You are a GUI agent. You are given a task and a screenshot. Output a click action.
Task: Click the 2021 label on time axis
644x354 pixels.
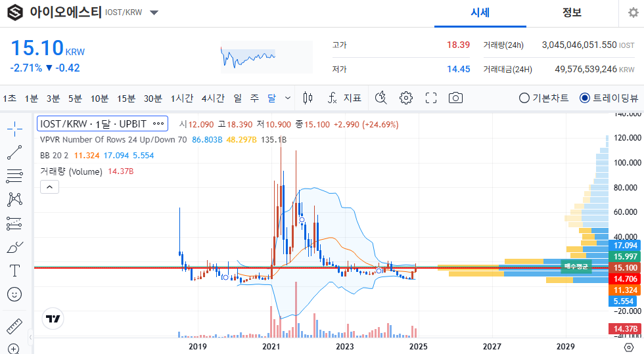pos(271,347)
